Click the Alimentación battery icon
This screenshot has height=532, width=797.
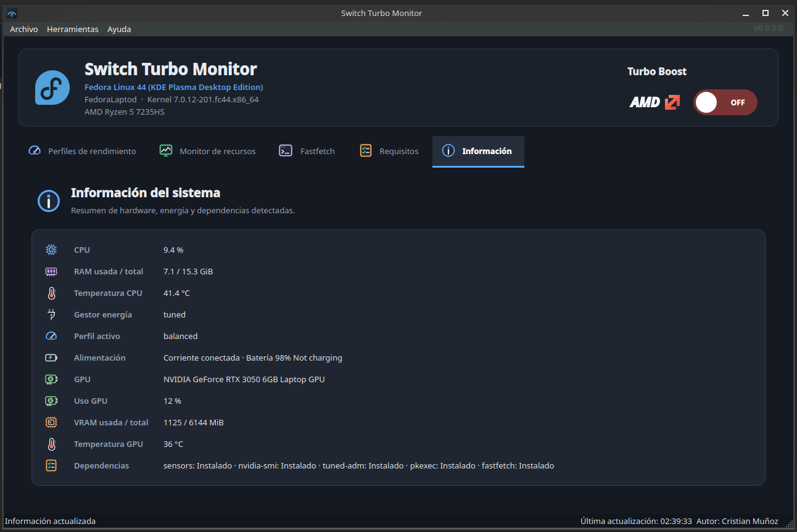coord(51,358)
